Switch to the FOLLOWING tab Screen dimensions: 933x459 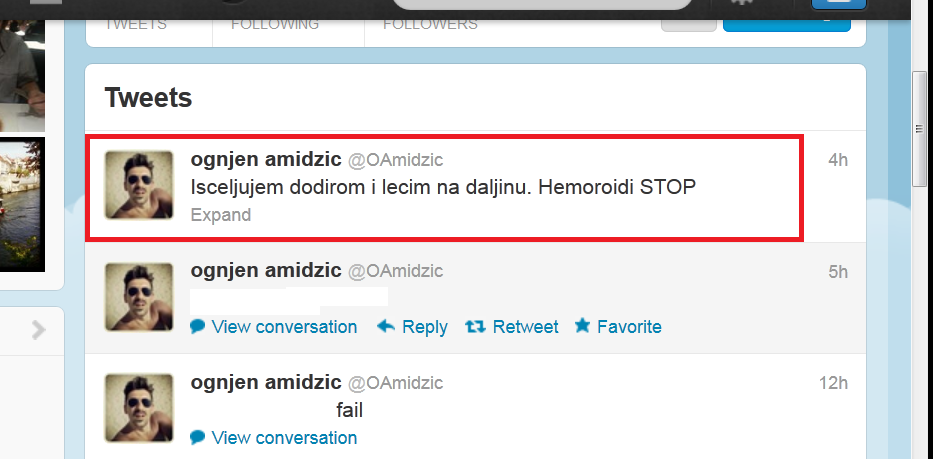coord(275,24)
